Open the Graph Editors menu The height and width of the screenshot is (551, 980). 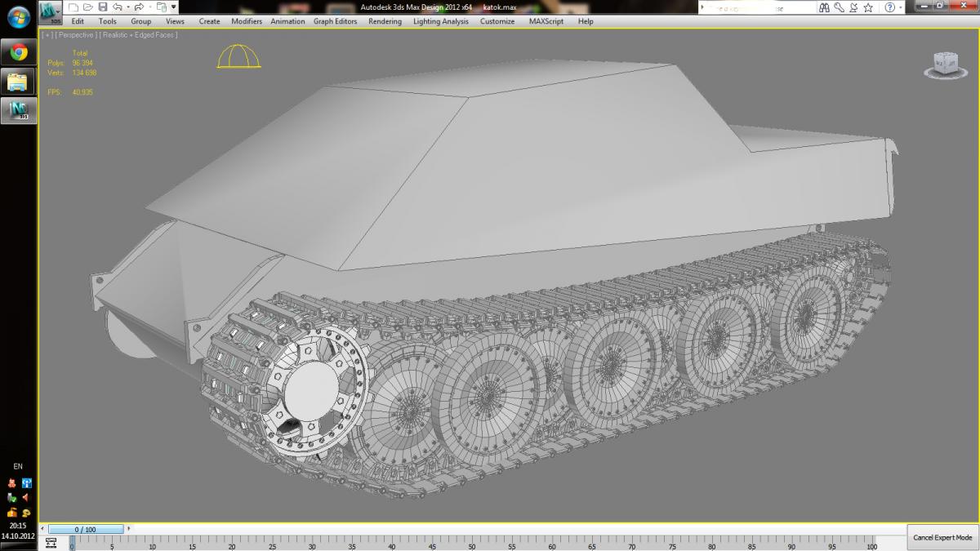click(x=336, y=21)
